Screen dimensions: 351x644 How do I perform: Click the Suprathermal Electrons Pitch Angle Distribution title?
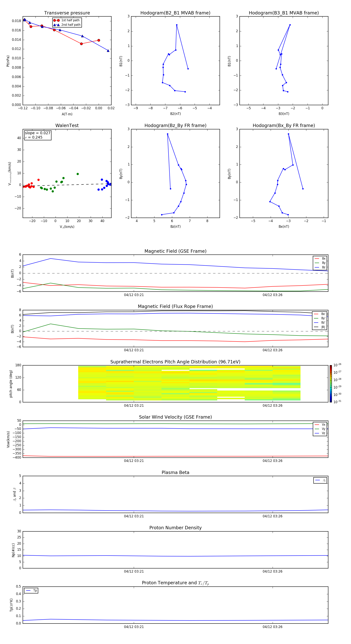coord(175,362)
